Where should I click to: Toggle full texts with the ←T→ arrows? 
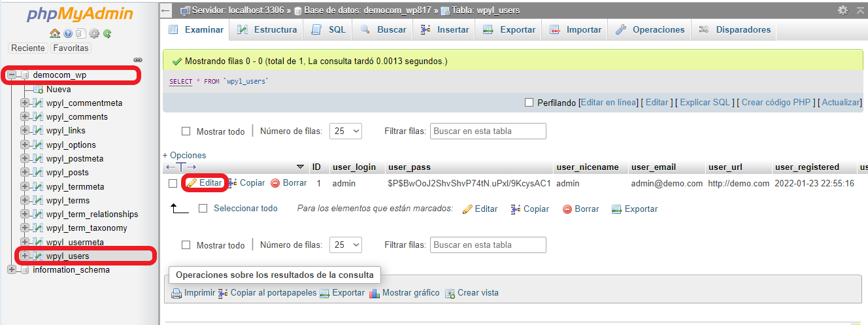click(x=181, y=167)
